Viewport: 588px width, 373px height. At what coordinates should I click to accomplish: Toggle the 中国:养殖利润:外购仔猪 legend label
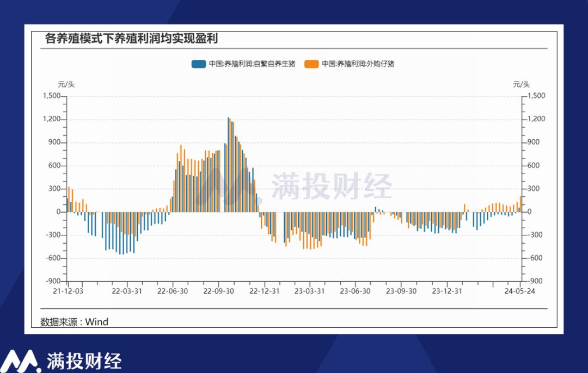[x=358, y=64]
